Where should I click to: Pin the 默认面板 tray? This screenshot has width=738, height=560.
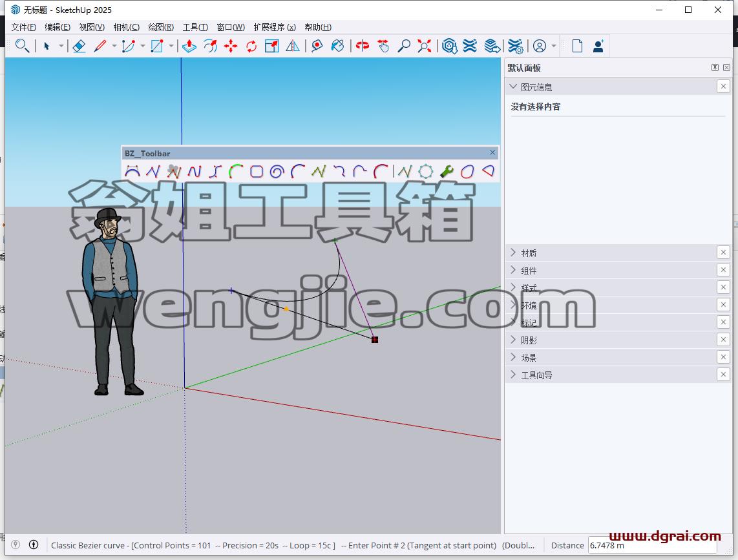[x=715, y=67]
